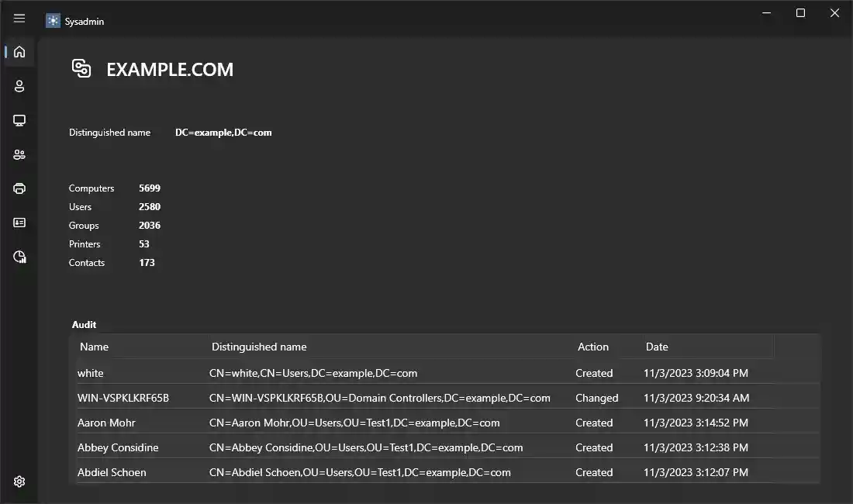Click the Sysadmin app logo in the titlebar

click(53, 20)
